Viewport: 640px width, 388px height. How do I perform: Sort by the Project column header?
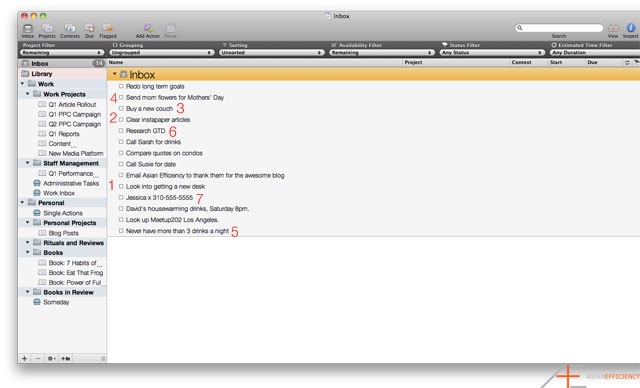413,62
